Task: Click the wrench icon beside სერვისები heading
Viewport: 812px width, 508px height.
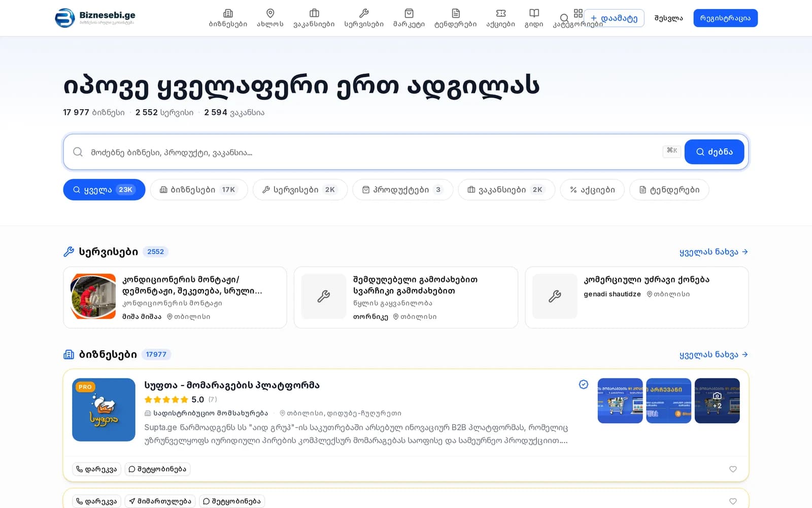Action: tap(69, 252)
